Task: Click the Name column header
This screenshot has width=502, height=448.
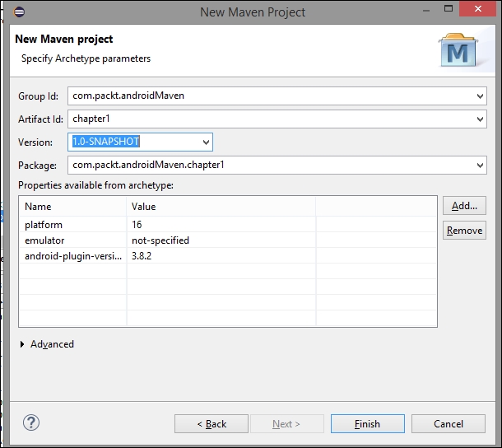Action: pos(73,207)
